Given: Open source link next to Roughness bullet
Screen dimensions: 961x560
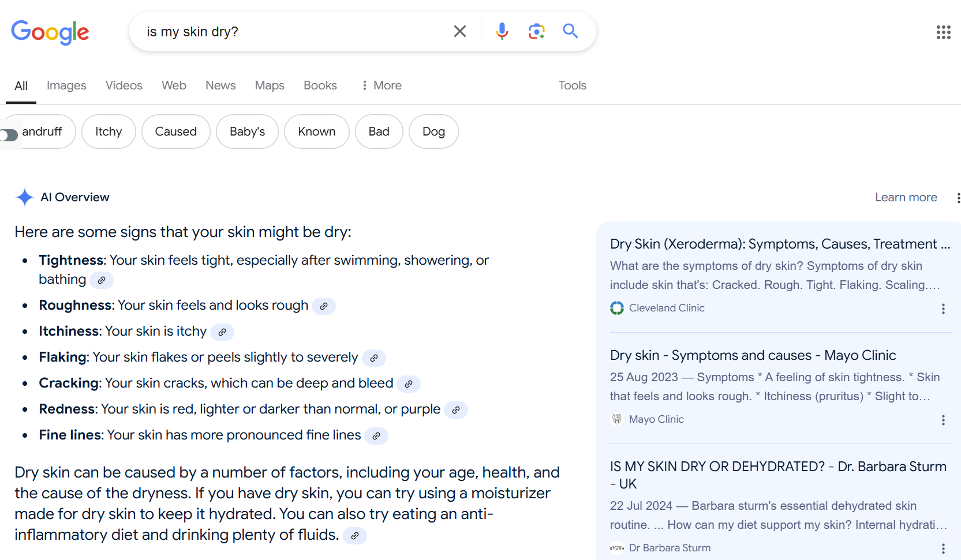Looking at the screenshot, I should (324, 306).
